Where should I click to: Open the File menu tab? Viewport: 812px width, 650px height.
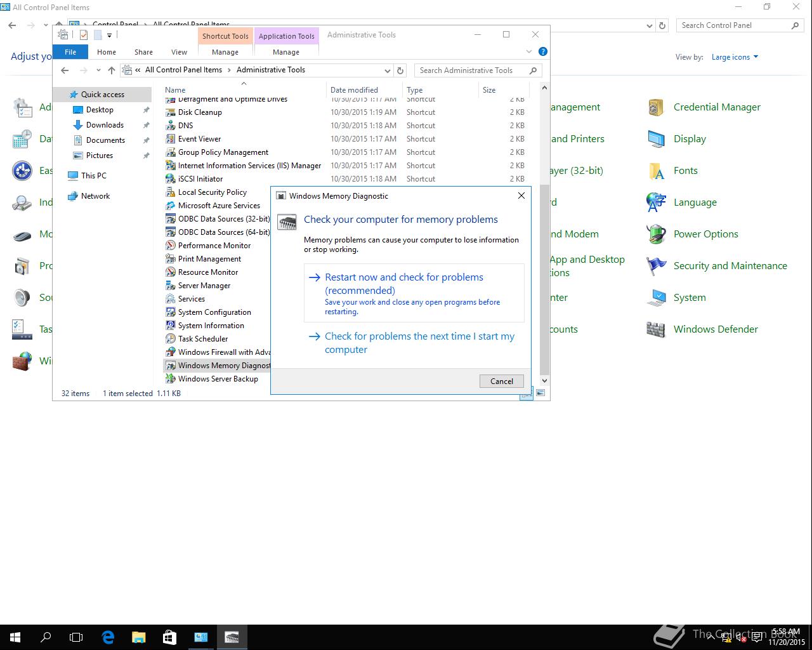pos(70,52)
